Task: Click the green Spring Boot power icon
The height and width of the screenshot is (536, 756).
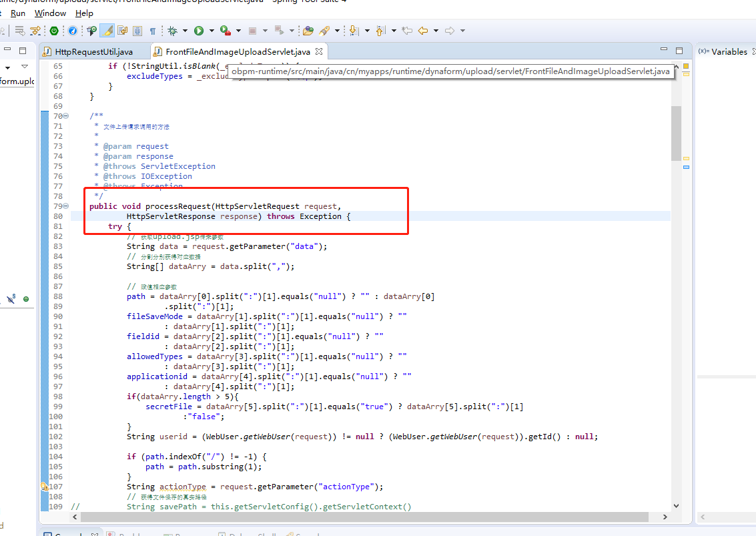Action: click(54, 31)
